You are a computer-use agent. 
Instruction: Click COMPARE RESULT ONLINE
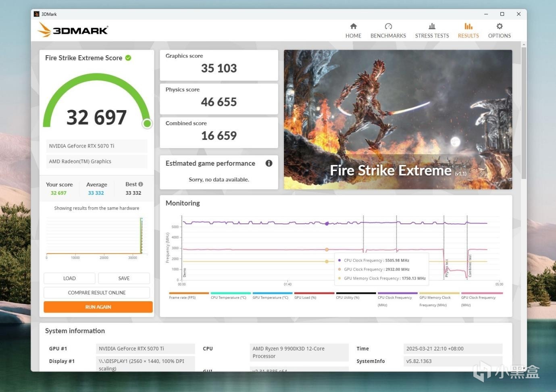[97, 293]
